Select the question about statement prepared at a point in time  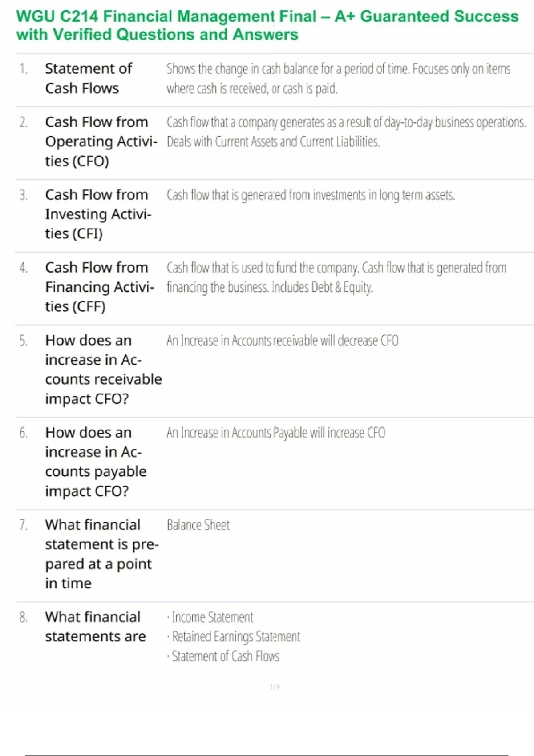101,554
